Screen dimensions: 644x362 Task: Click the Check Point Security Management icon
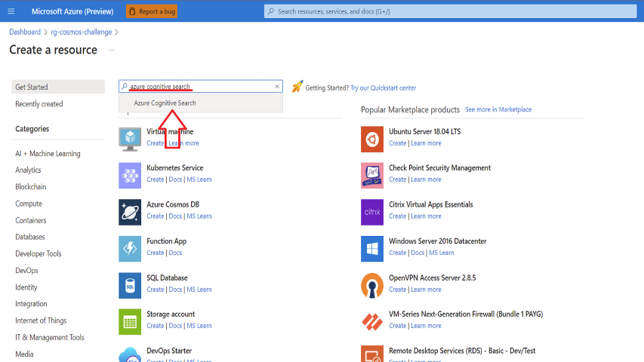[372, 175]
